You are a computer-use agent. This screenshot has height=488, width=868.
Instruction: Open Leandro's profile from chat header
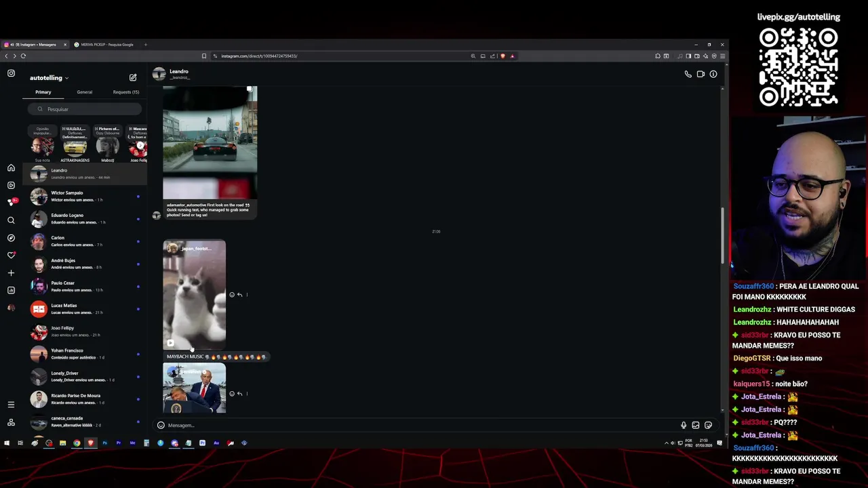tap(172, 74)
